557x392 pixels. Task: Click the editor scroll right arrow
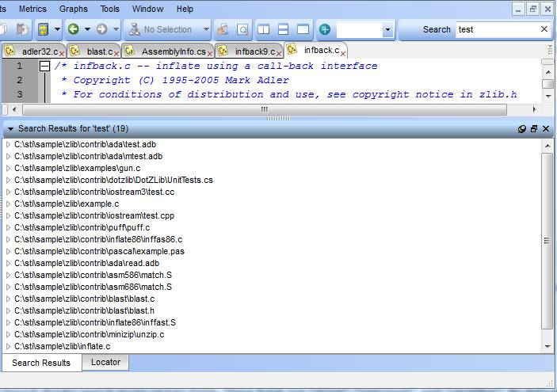(534, 110)
